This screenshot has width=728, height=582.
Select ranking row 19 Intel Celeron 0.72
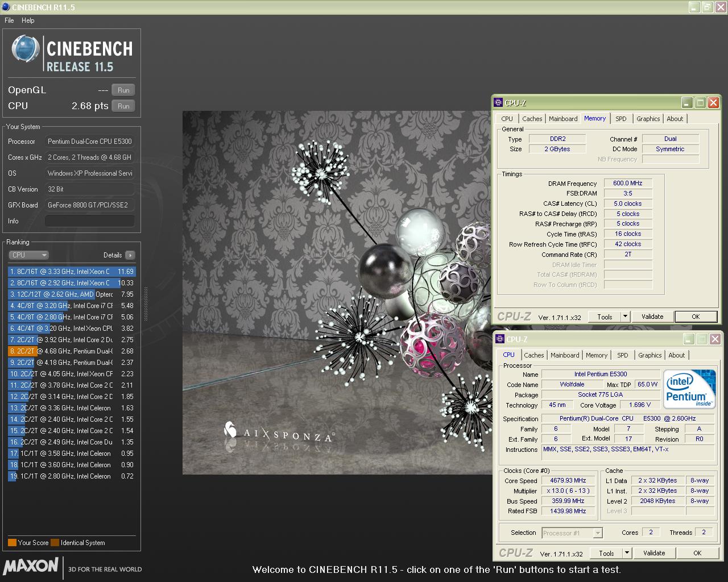click(72, 476)
